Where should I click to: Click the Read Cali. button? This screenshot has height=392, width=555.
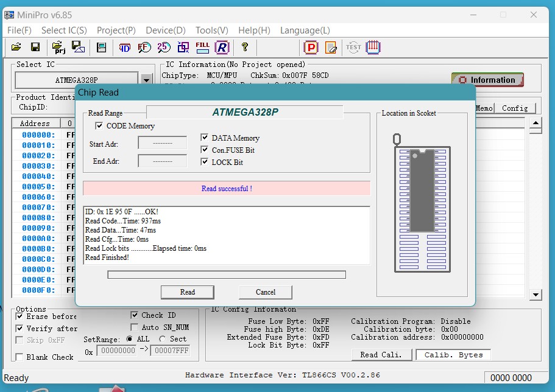tap(381, 354)
